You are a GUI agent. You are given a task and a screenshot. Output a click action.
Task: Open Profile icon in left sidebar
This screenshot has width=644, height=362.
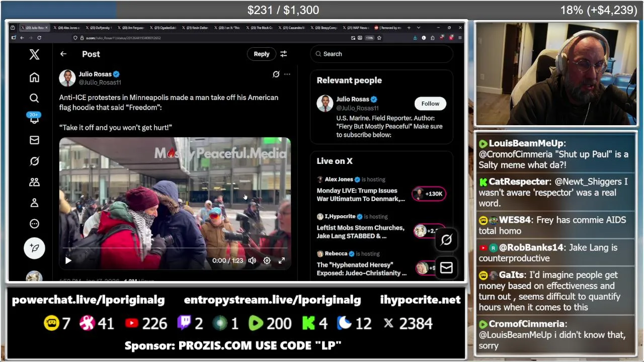coord(34,203)
